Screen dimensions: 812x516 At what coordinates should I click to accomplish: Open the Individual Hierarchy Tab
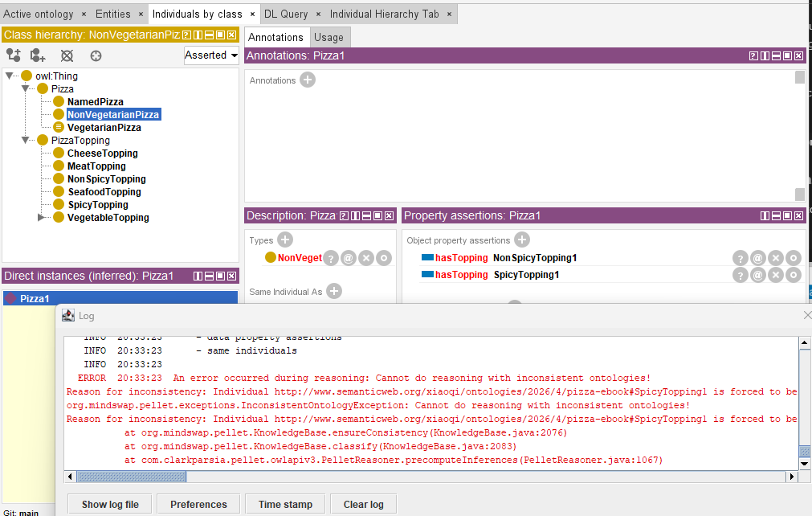click(384, 14)
